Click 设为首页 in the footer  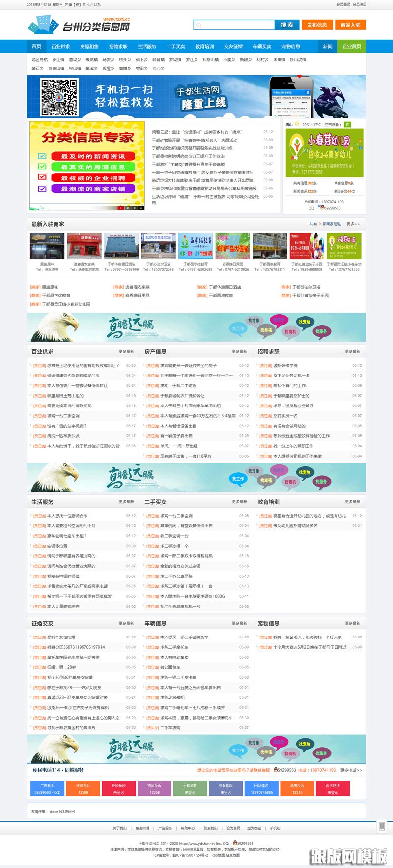(x=233, y=828)
